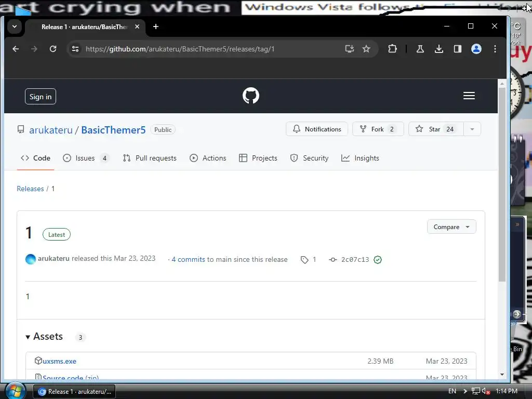Open site information icon in address bar

75,49
